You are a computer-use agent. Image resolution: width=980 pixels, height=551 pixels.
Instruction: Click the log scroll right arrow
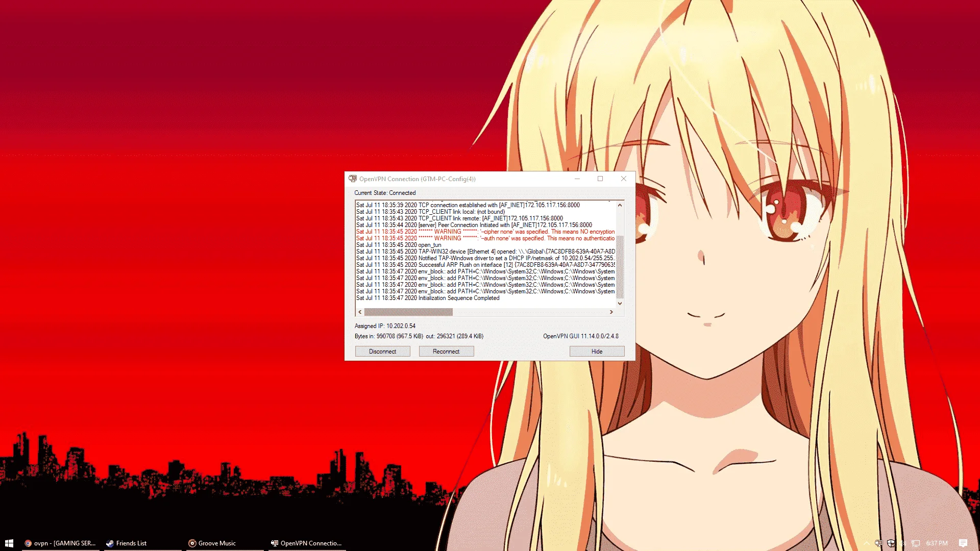click(x=611, y=312)
